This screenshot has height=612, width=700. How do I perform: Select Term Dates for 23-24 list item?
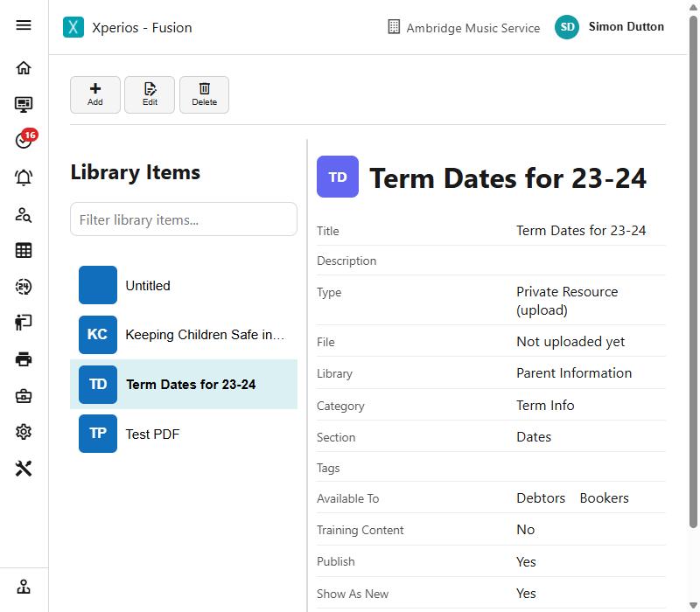click(x=184, y=384)
